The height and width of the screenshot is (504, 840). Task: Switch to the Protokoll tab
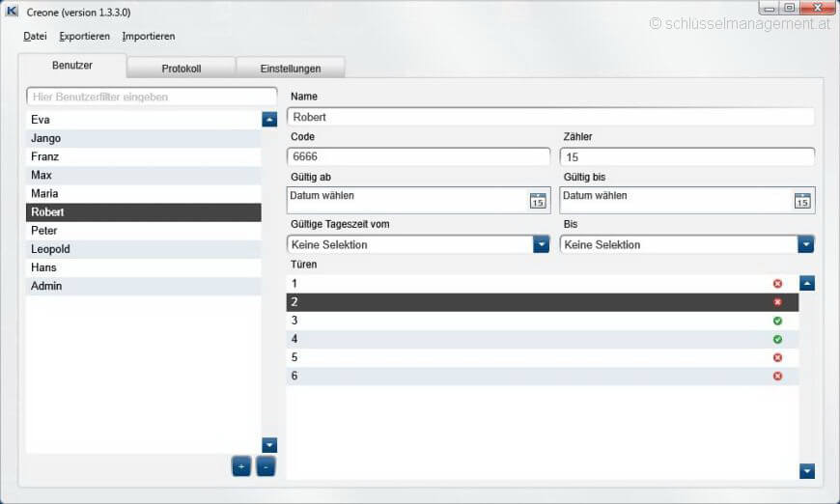click(182, 69)
